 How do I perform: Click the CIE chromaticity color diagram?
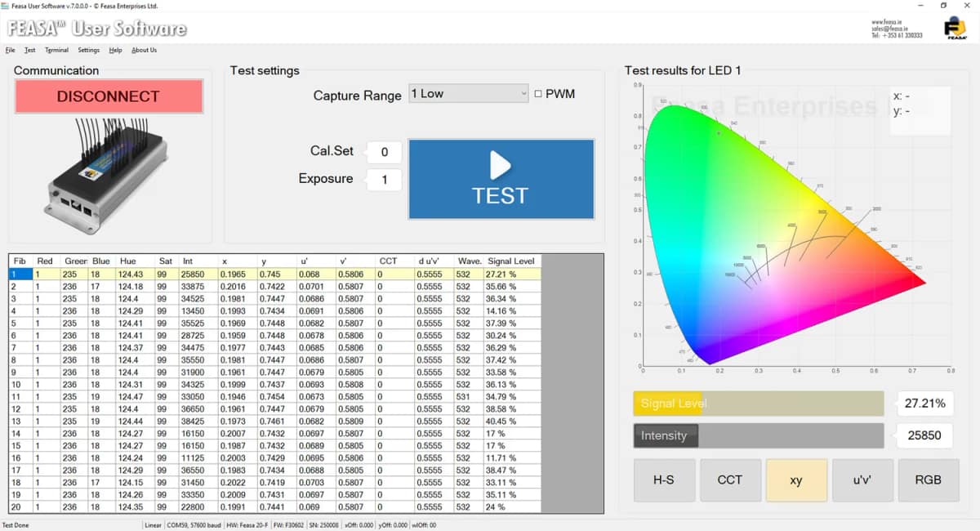click(x=784, y=234)
